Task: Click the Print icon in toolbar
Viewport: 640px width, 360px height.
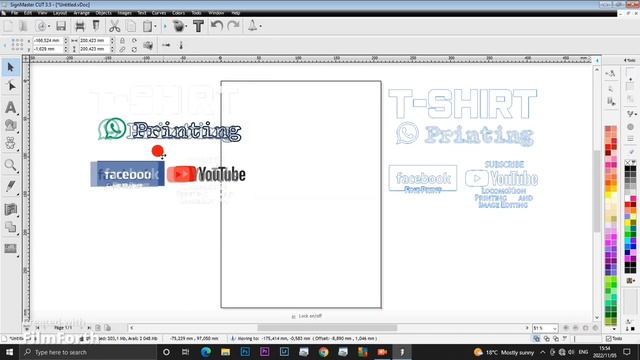Action: [80, 27]
